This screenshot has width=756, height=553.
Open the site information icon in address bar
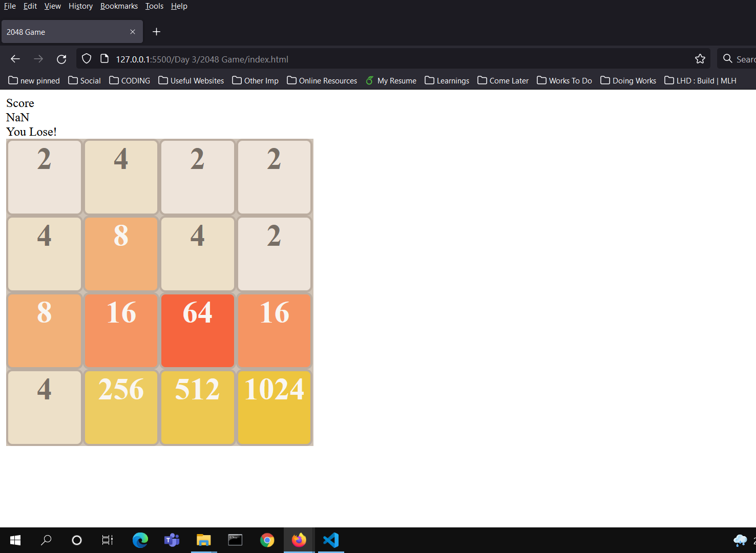pyautogui.click(x=104, y=58)
